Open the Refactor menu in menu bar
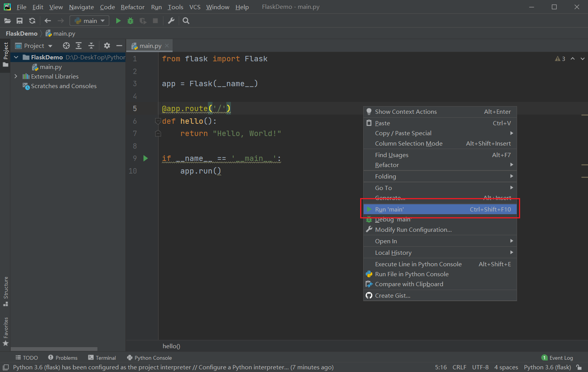This screenshot has height=372, width=588. 132,7
